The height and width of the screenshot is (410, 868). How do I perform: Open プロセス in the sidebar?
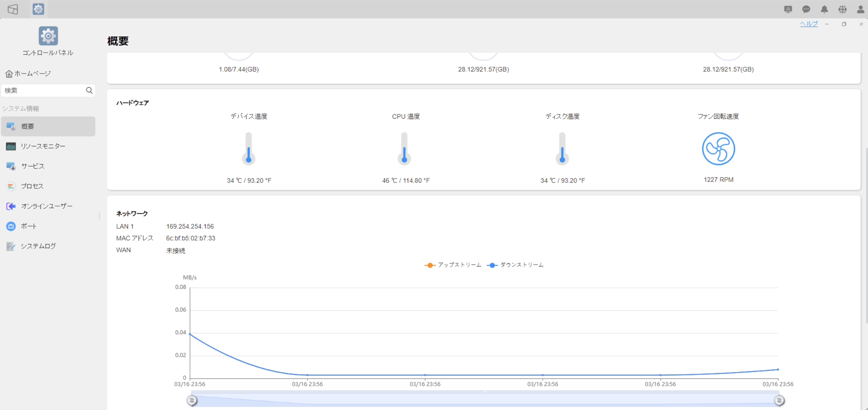pos(48,186)
